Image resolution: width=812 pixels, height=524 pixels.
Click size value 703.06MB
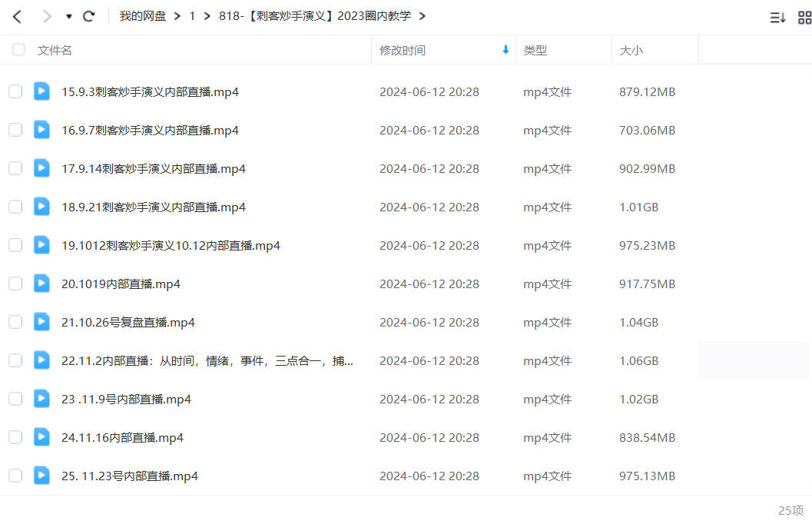pyautogui.click(x=648, y=131)
